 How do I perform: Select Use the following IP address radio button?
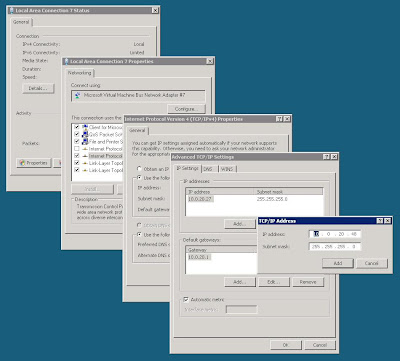(139, 178)
